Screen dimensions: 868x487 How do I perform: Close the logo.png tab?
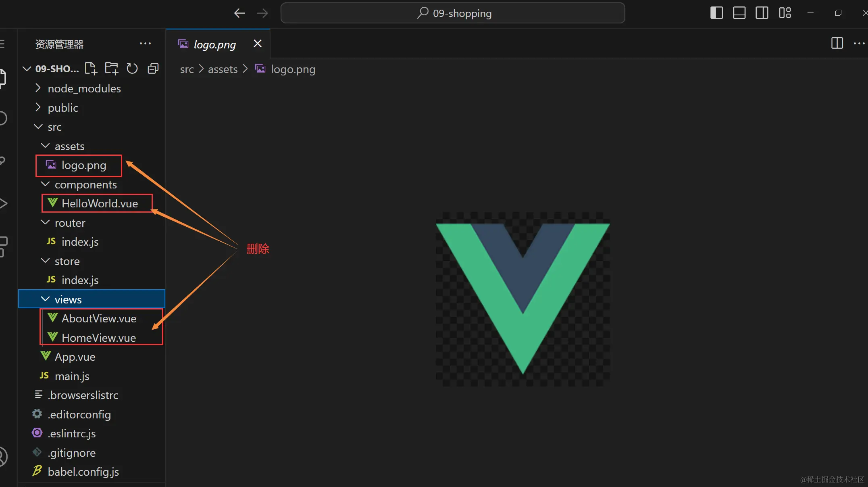[258, 43]
